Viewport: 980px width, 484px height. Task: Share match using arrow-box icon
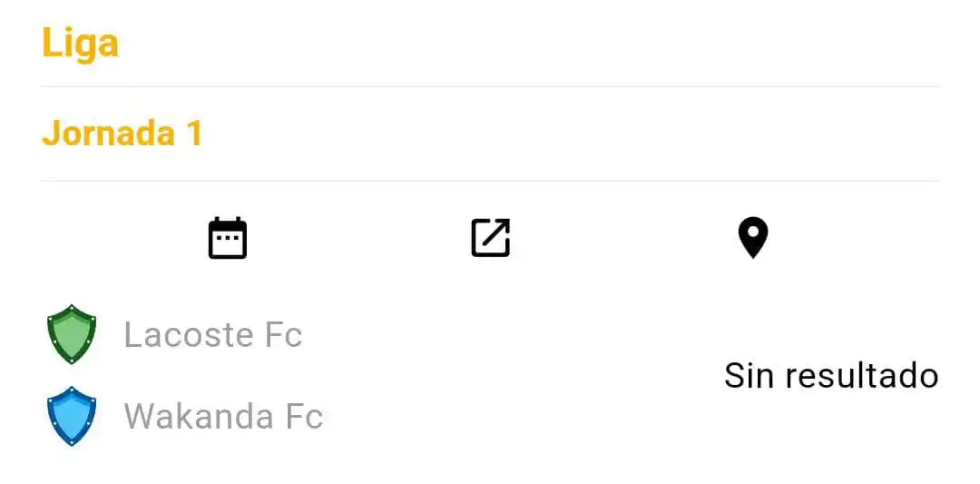(491, 238)
